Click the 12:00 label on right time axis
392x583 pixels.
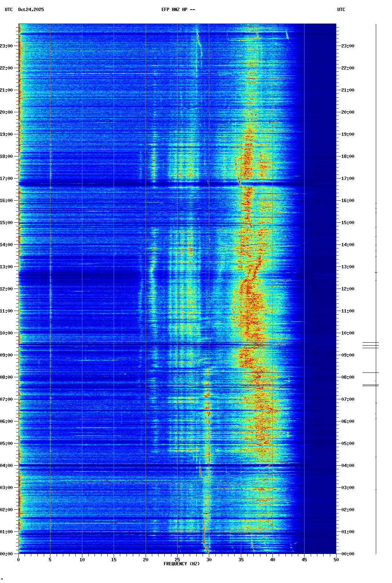(x=348, y=289)
